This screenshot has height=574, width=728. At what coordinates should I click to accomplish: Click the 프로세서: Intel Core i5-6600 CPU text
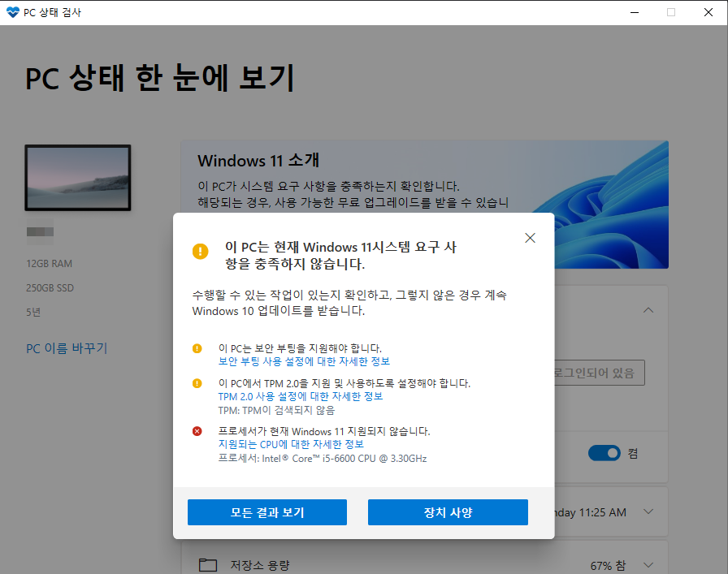pos(323,459)
